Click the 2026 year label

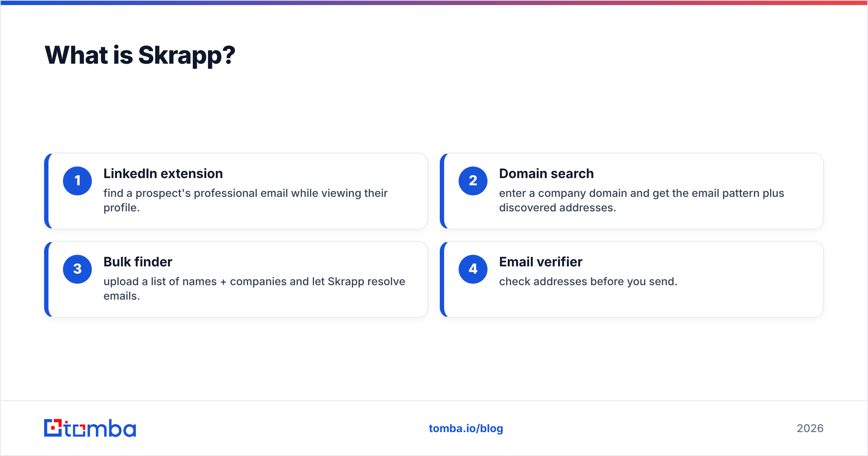pos(810,428)
